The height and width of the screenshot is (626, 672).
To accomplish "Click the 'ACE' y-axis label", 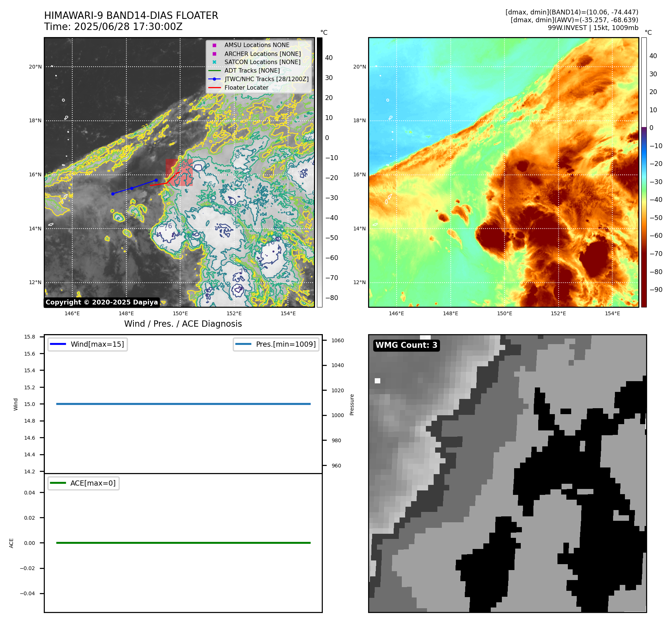I will [11, 543].
